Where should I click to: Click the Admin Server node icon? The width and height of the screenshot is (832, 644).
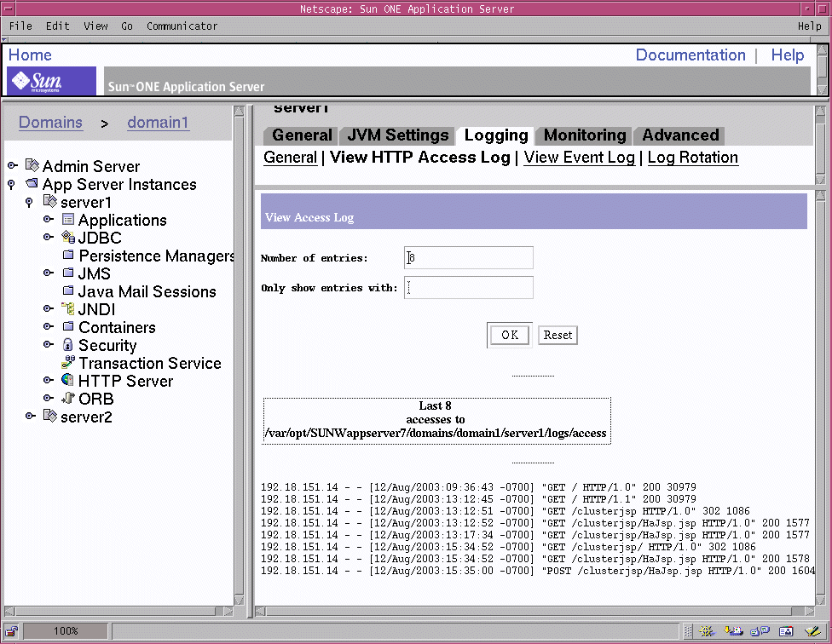pyautogui.click(x=32, y=165)
